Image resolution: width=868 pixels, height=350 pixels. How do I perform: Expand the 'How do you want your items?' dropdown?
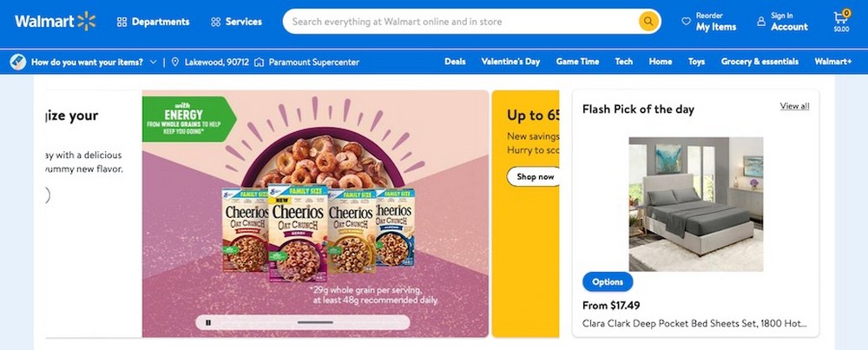(x=153, y=62)
